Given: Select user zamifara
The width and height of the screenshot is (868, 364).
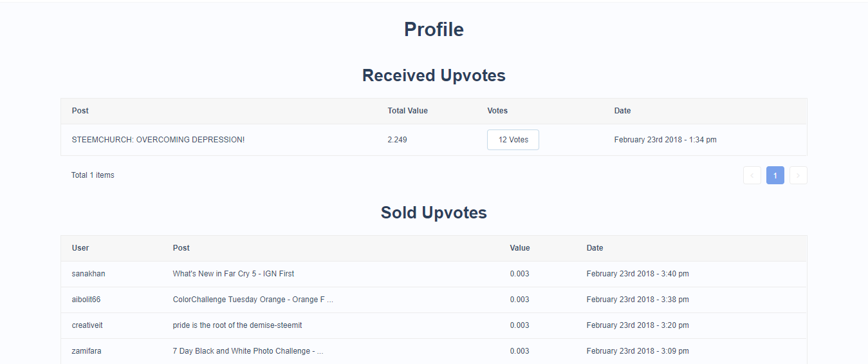Looking at the screenshot, I should pos(86,351).
